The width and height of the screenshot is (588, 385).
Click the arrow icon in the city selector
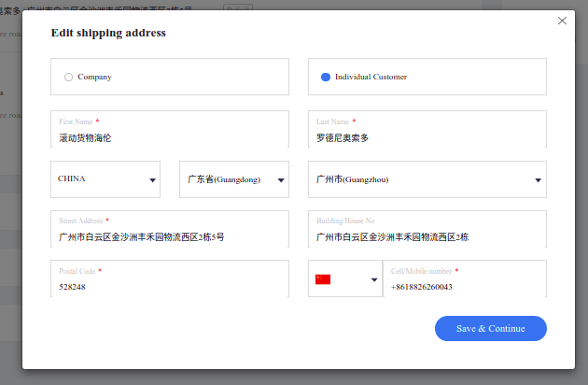[539, 180]
